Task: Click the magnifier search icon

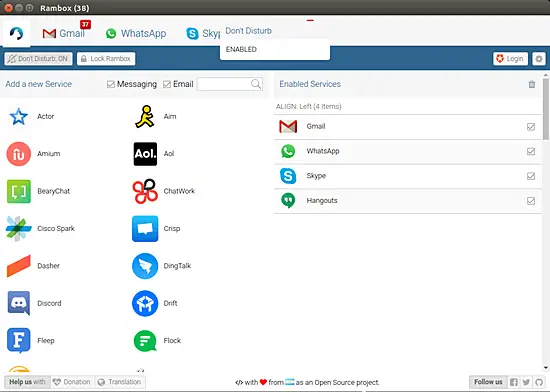Action: 256,84
